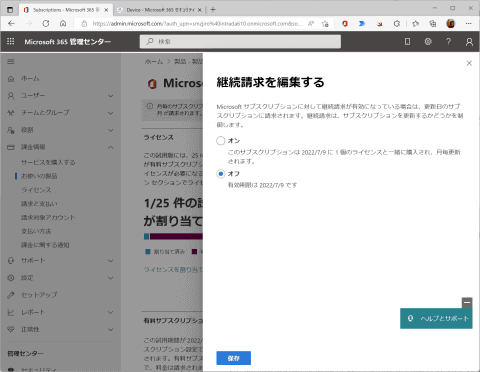Image resolution: width=480 pixels, height=372 pixels.
Task: Open ホーム in the left navigation
Action: click(x=30, y=79)
